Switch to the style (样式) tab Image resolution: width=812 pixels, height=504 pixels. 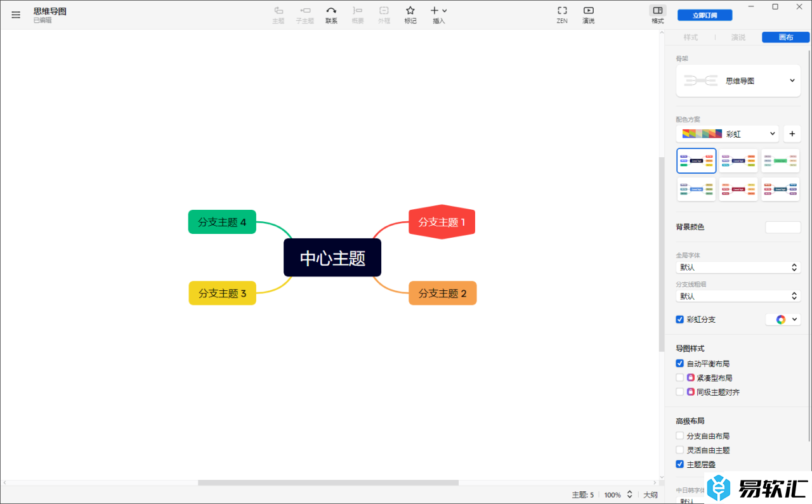tap(690, 37)
